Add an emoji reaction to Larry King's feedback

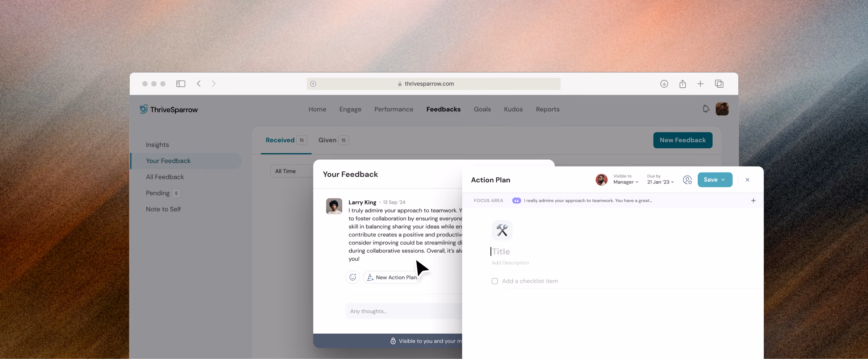point(352,277)
